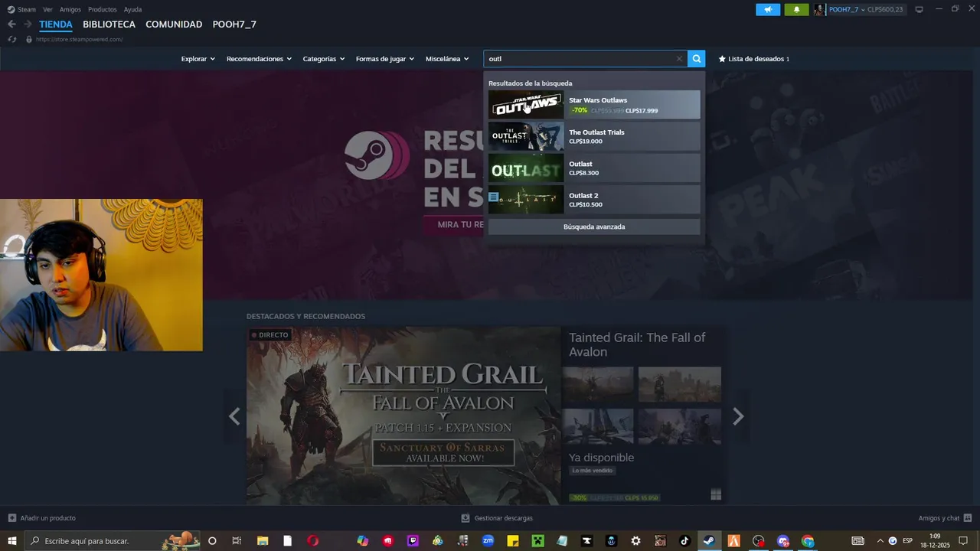The height and width of the screenshot is (551, 980).
Task: Open the Windows Start button
Action: pos(12,541)
